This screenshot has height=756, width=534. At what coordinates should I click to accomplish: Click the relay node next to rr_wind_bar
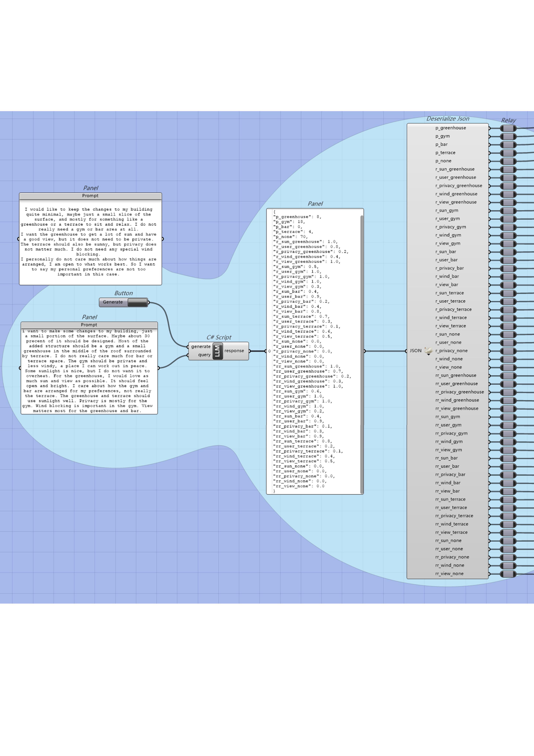508,483
